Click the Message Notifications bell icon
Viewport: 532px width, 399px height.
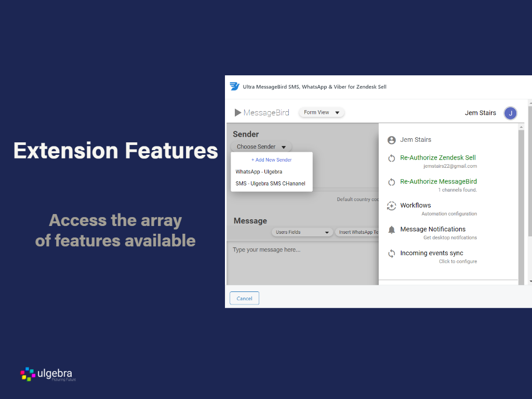392,230
